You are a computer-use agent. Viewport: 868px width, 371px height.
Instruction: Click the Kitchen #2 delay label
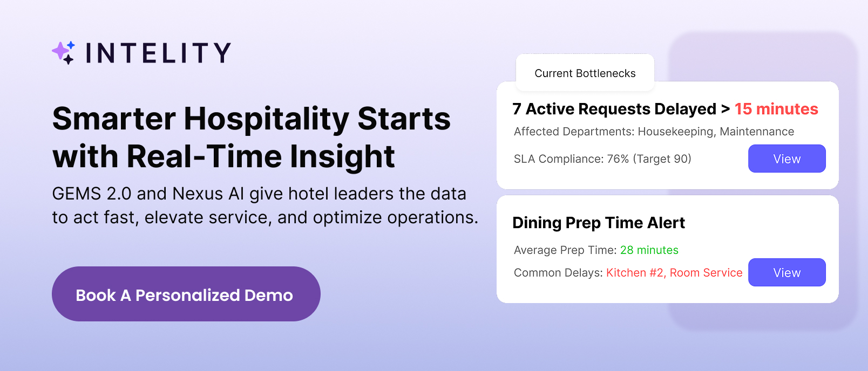[635, 273]
